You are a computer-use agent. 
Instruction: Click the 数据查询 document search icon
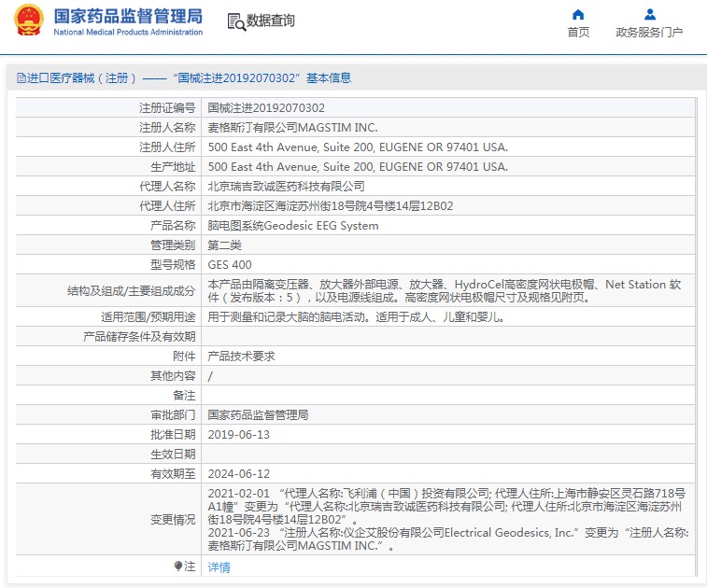236,21
